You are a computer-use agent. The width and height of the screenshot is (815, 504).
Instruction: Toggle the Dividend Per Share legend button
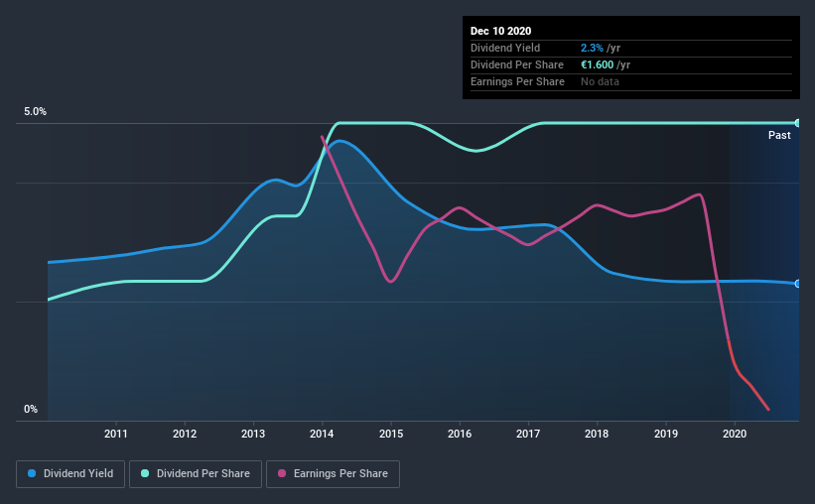(x=196, y=474)
